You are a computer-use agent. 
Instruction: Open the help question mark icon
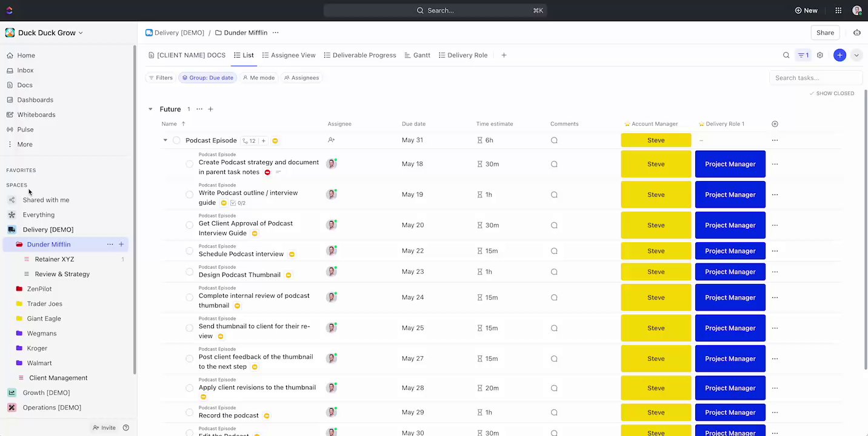tap(126, 428)
